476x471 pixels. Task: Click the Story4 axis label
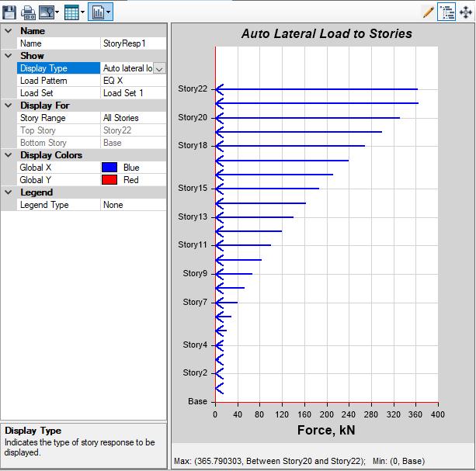pyautogui.click(x=195, y=345)
